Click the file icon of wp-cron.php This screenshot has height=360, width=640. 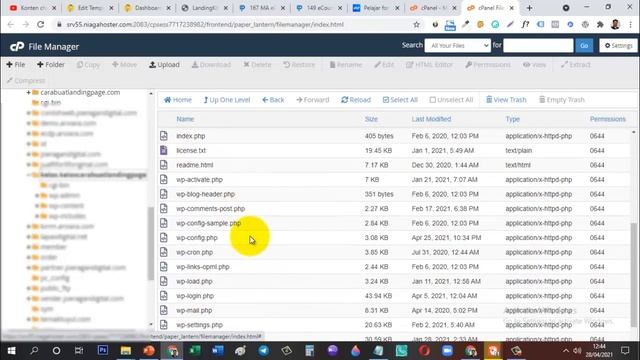(x=164, y=252)
